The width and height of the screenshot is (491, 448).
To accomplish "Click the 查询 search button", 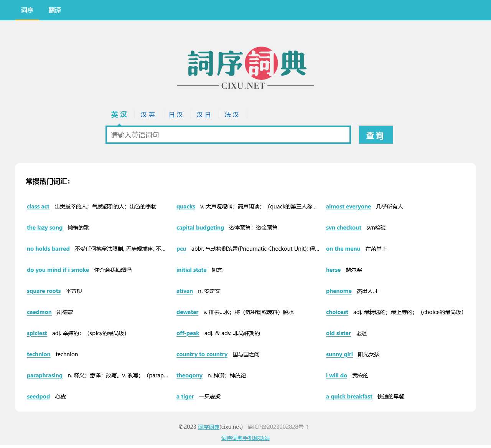I will click(x=376, y=135).
